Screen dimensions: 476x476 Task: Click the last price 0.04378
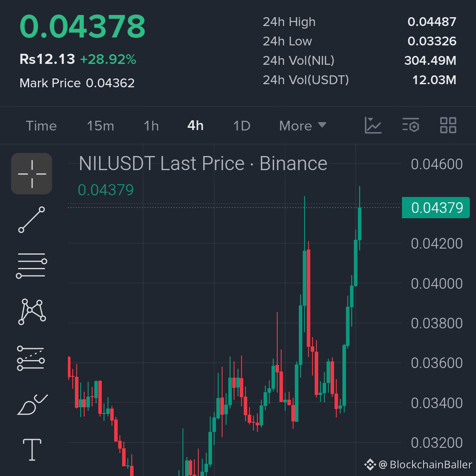(x=82, y=27)
